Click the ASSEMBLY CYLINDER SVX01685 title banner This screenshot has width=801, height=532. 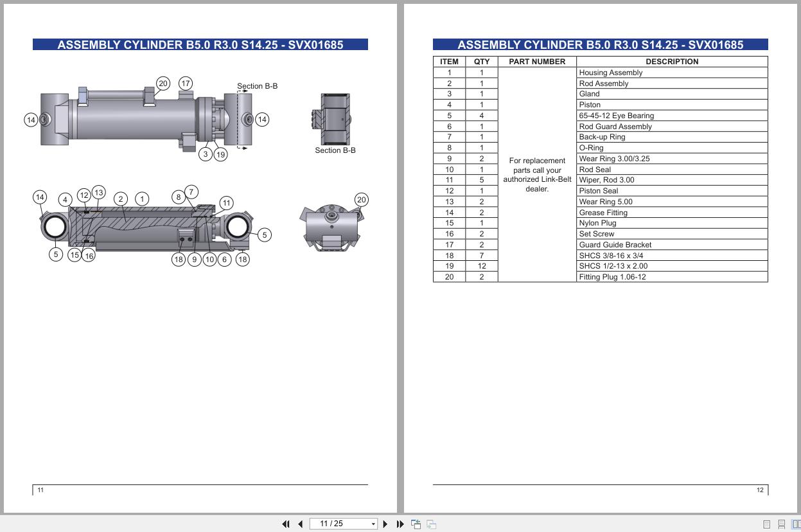(x=200, y=45)
